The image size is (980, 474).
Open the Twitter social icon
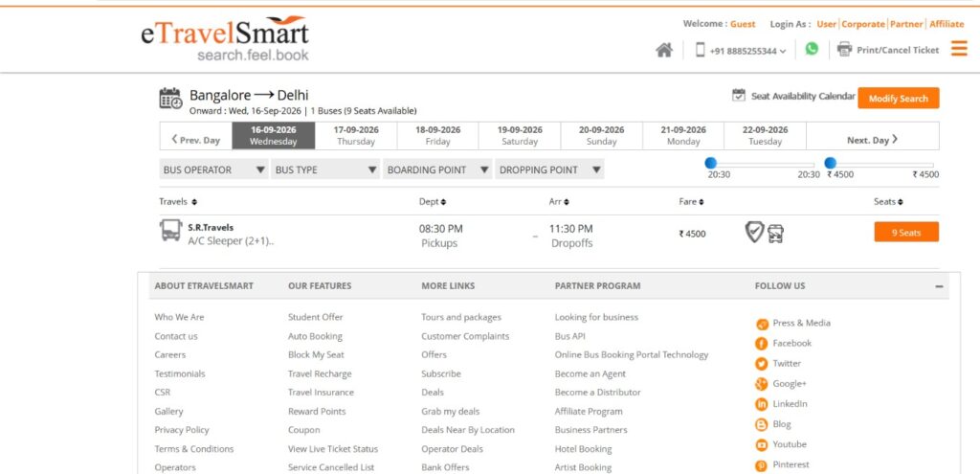pos(761,364)
